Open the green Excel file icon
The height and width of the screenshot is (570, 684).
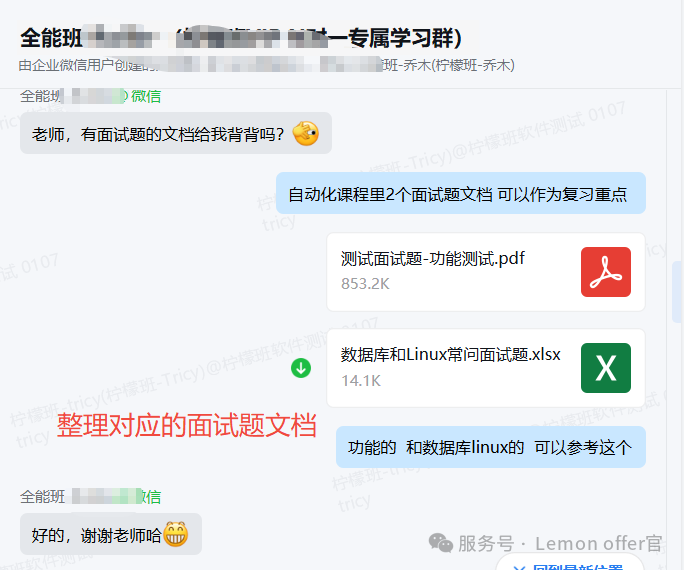click(605, 368)
